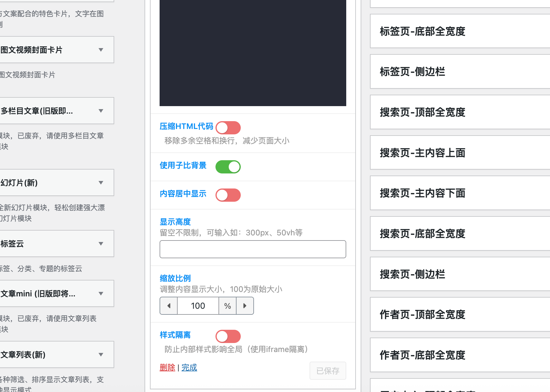Select the 作者页-底部全宽度 area

(x=457, y=355)
